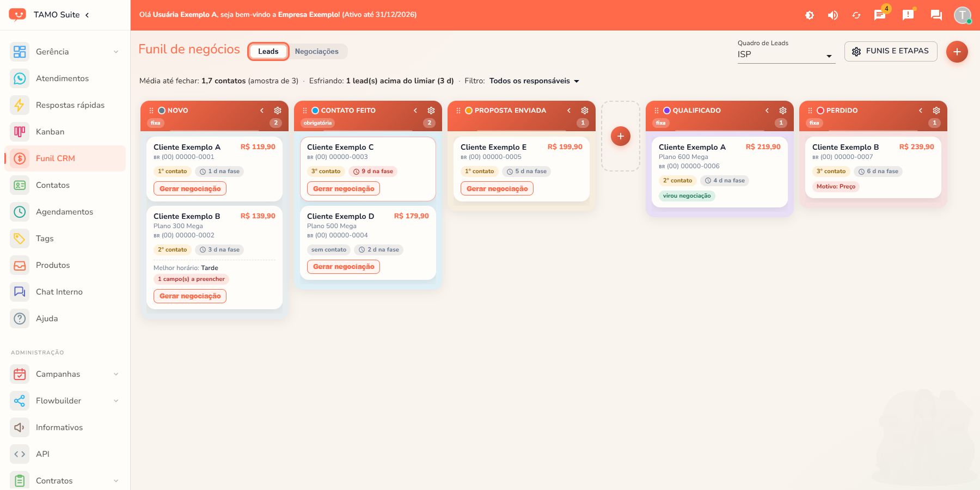Open Agendamentos sidebar item
This screenshot has width=980, height=490.
pyautogui.click(x=65, y=212)
